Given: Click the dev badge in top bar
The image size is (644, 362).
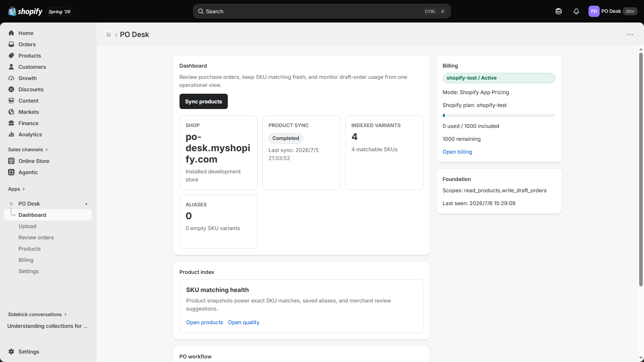Looking at the screenshot, I should click(630, 11).
